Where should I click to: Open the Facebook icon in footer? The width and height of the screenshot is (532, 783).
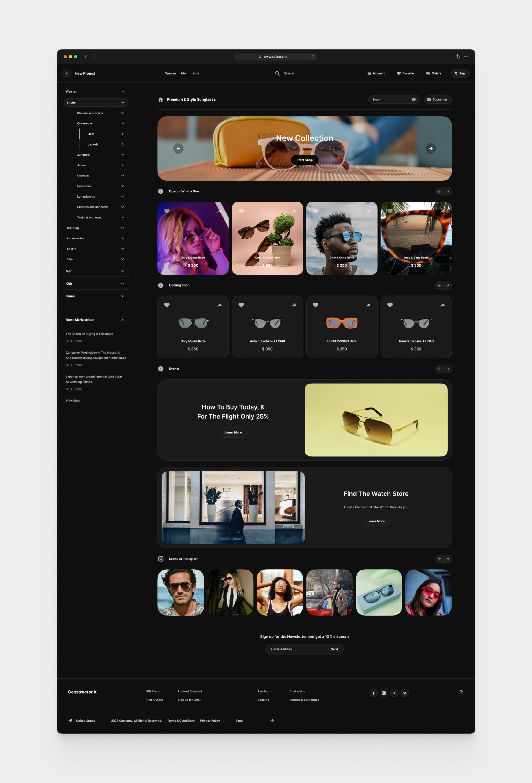[x=373, y=693]
